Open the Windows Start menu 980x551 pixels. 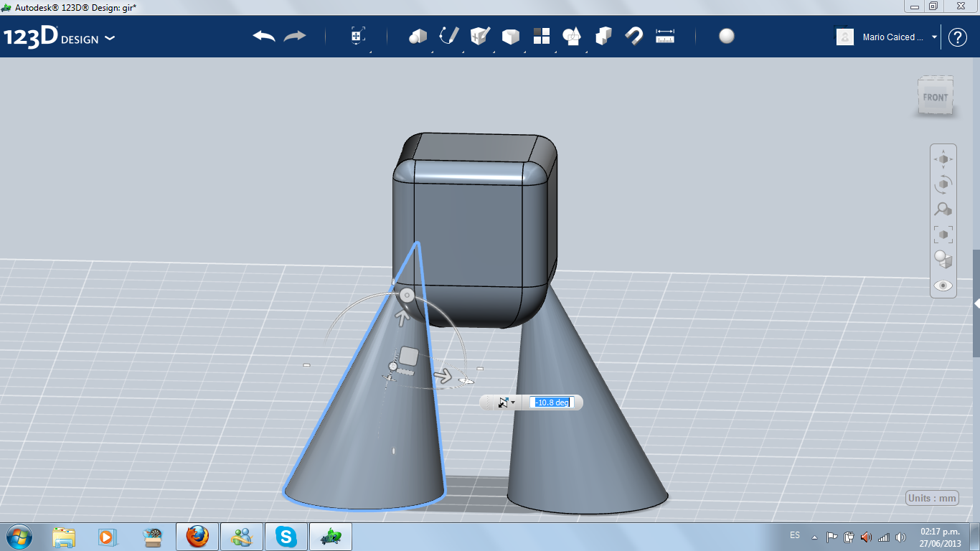19,536
